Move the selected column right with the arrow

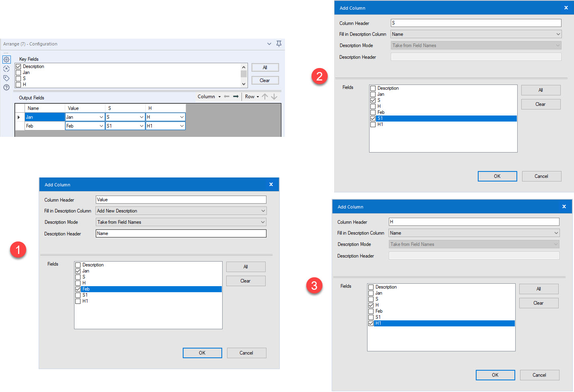(235, 96)
